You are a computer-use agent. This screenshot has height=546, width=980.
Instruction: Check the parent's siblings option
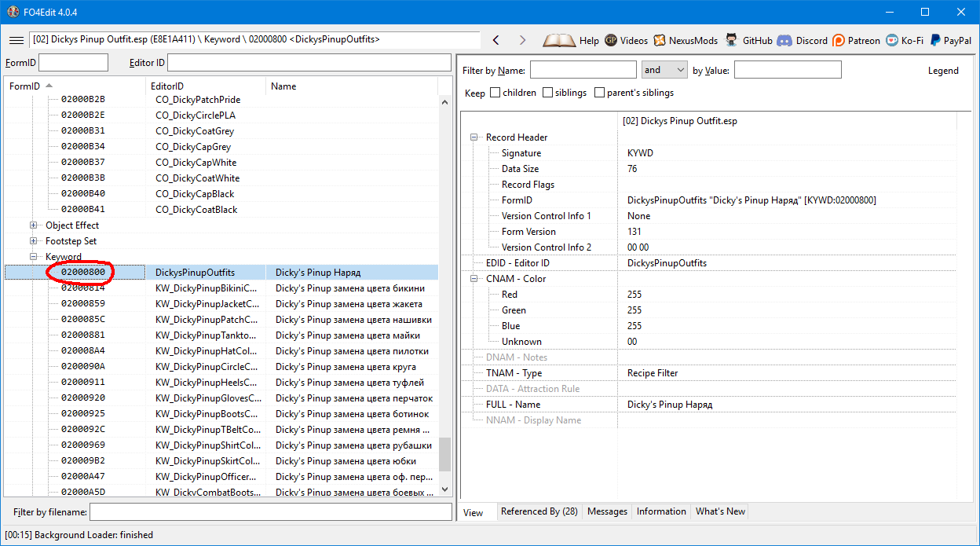600,93
